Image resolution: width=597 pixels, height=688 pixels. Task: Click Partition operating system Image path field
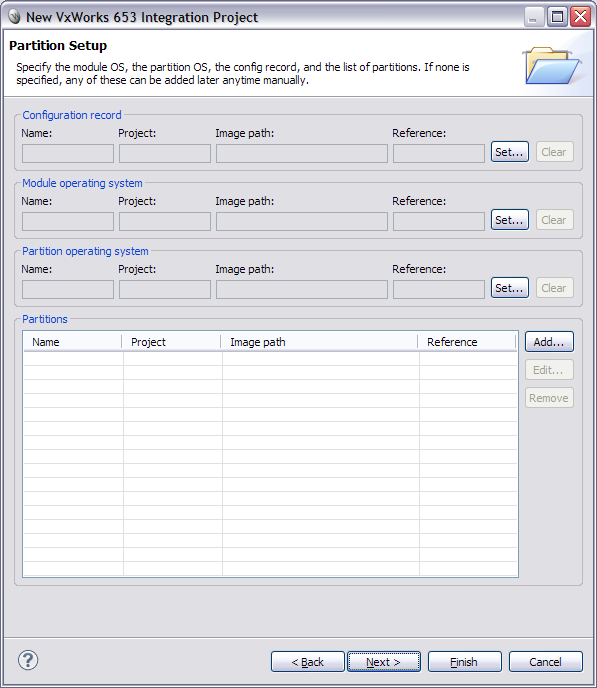click(302, 290)
